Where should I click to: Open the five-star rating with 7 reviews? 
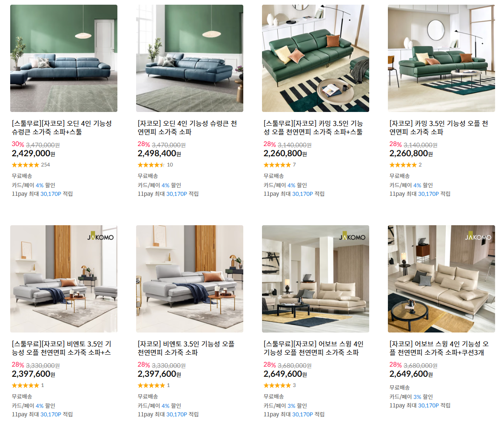click(279, 165)
